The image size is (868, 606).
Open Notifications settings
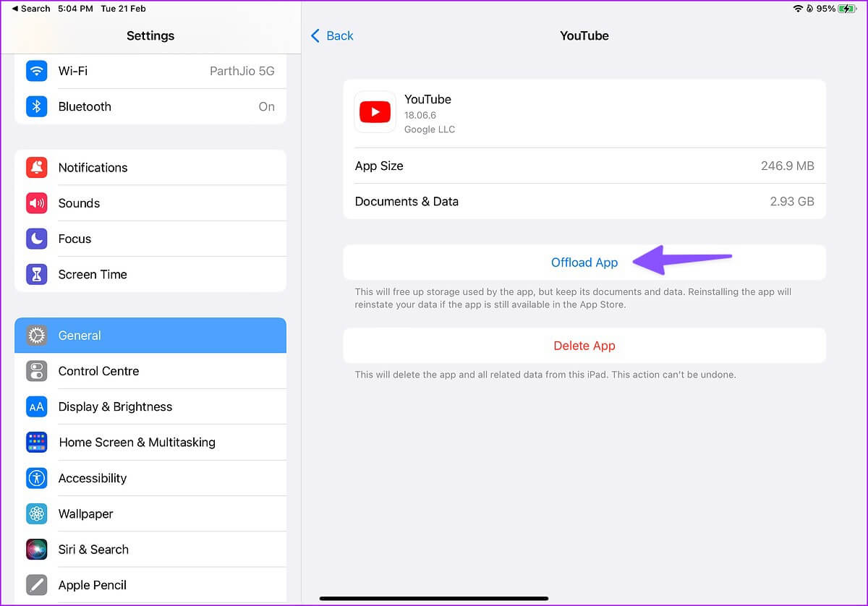click(x=150, y=167)
